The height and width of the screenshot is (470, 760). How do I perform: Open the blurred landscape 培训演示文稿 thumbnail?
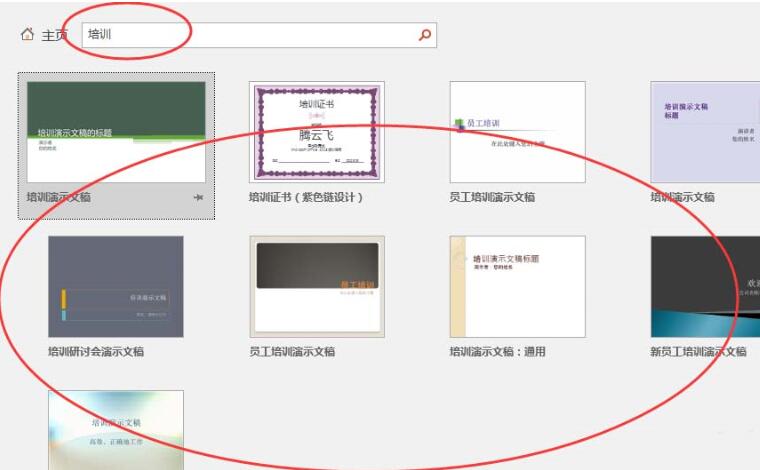pyautogui.click(x=116, y=430)
